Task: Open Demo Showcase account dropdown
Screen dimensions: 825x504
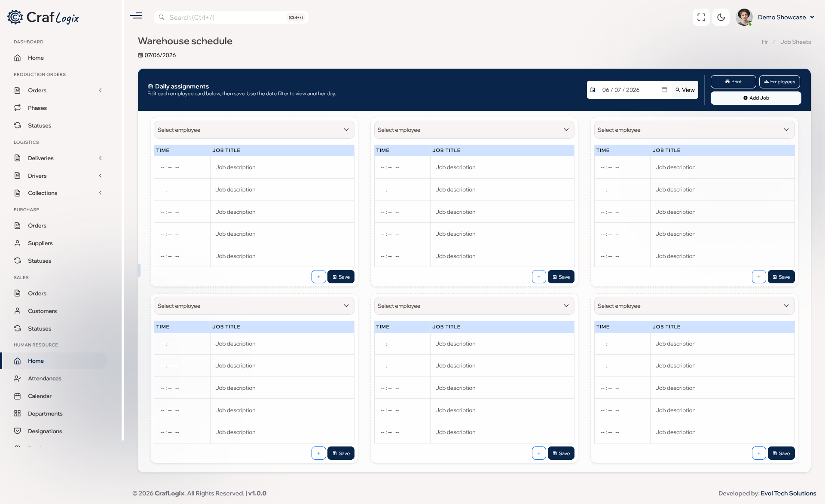Action: coord(786,17)
